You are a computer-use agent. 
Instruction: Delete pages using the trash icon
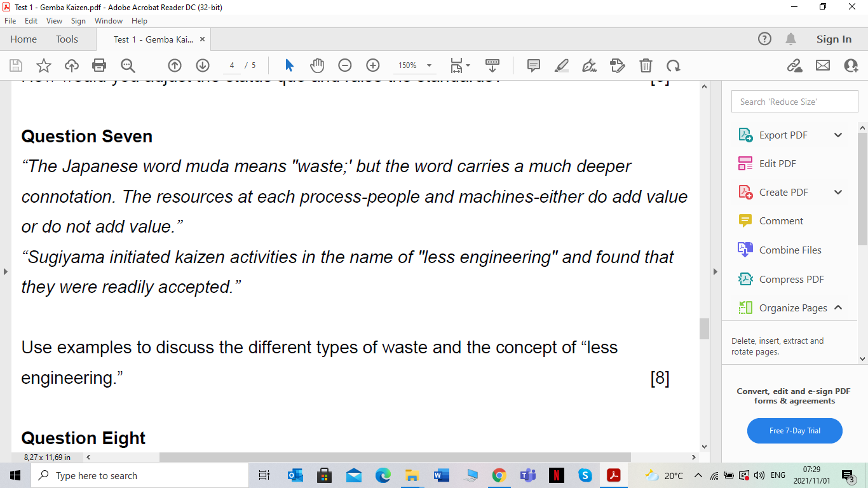(x=646, y=65)
